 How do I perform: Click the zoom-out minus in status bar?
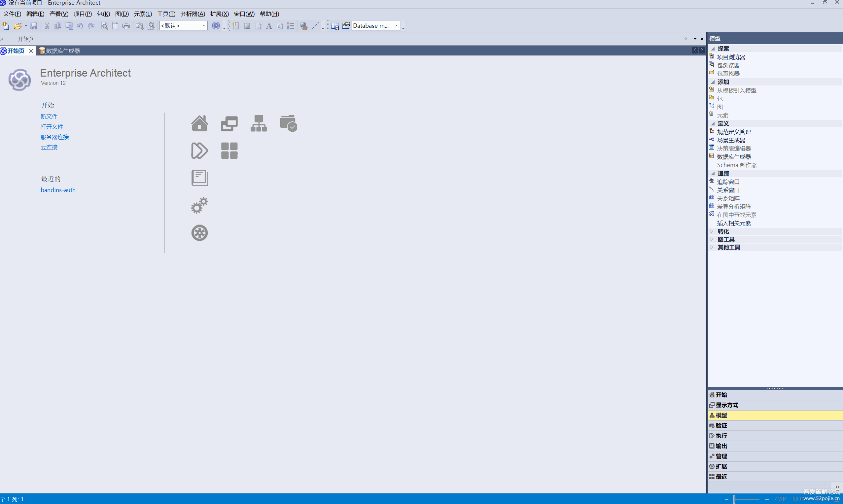pyautogui.click(x=726, y=499)
